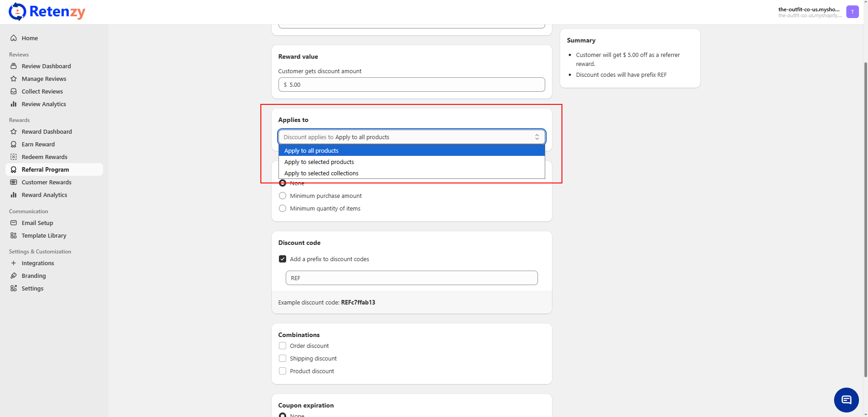Open Redeem Rewards from sidebar

coord(44,157)
